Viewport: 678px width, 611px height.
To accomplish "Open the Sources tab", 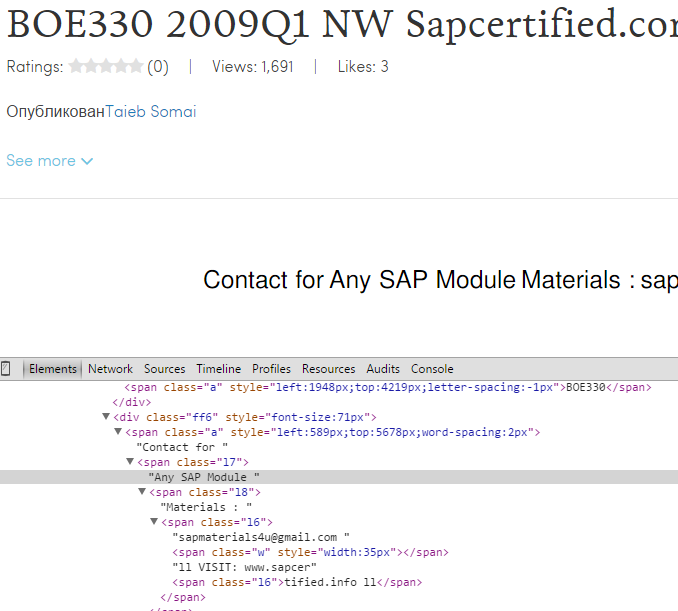I will point(164,369).
